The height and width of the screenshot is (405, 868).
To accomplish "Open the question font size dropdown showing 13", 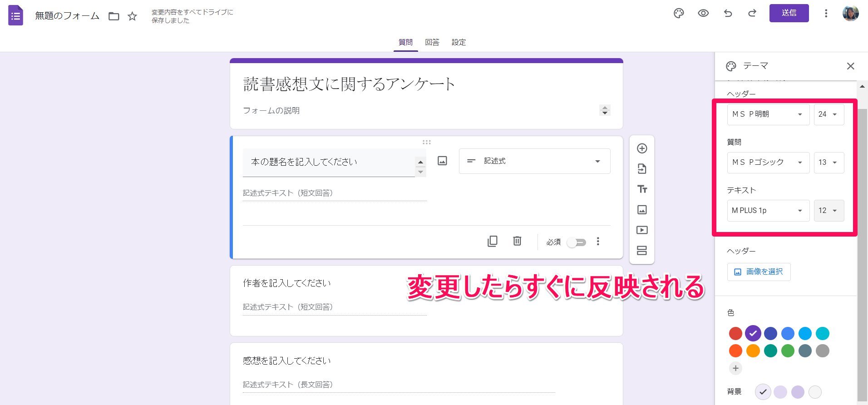I will 829,163.
